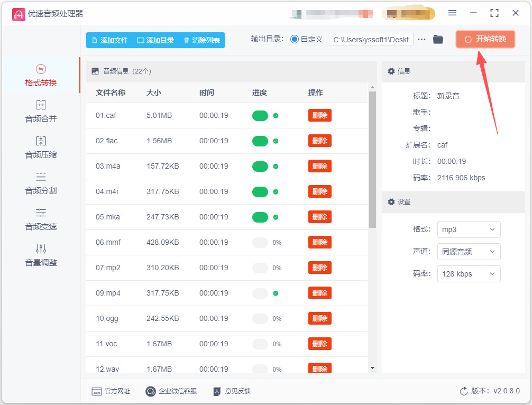Screen dimensions: 532x405
Task: Remove the 10.ogg file
Action: [x=319, y=318]
